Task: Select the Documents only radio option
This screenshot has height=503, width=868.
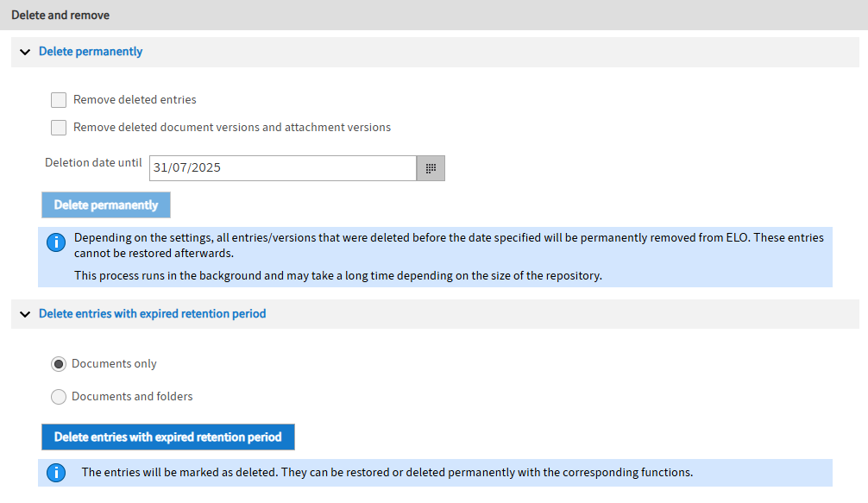Action: 59,364
